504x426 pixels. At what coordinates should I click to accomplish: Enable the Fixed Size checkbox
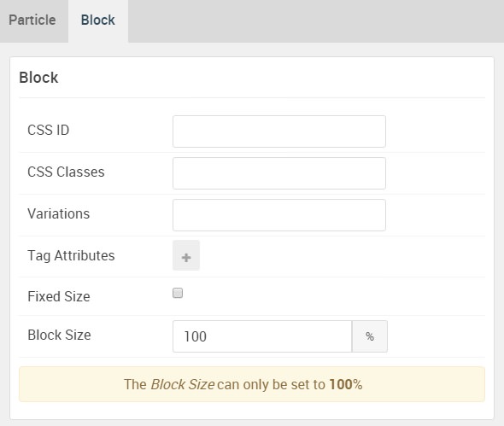[x=178, y=293]
